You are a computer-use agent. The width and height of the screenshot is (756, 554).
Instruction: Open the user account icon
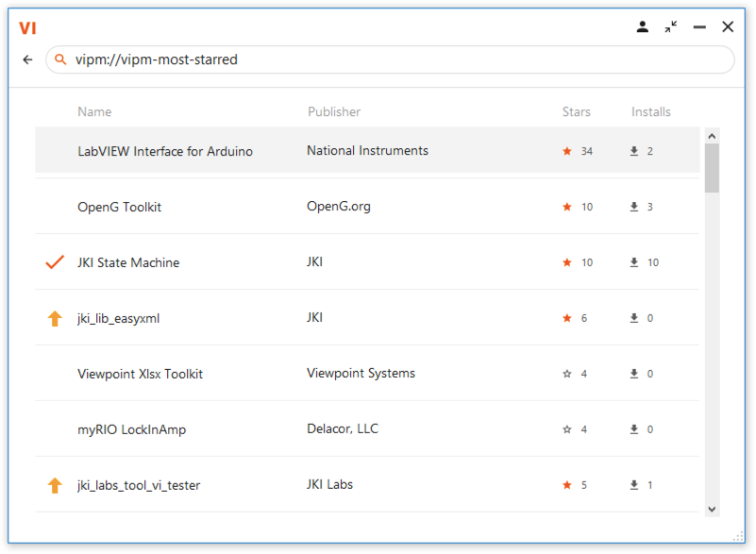642,27
